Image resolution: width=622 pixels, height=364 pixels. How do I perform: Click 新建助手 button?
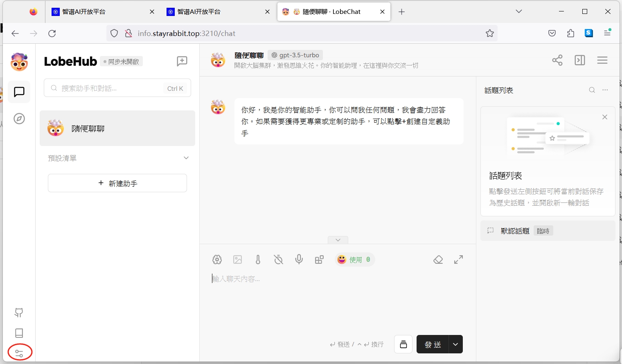point(117,183)
